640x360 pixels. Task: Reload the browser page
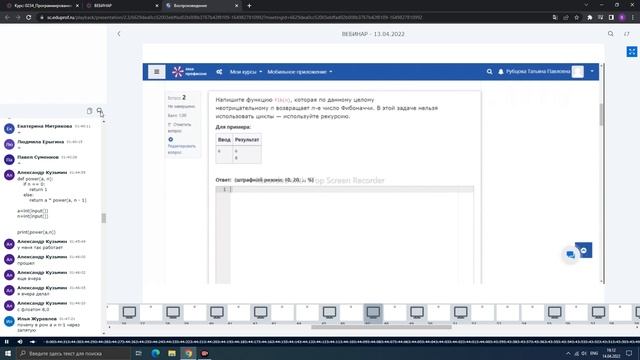click(x=29, y=18)
